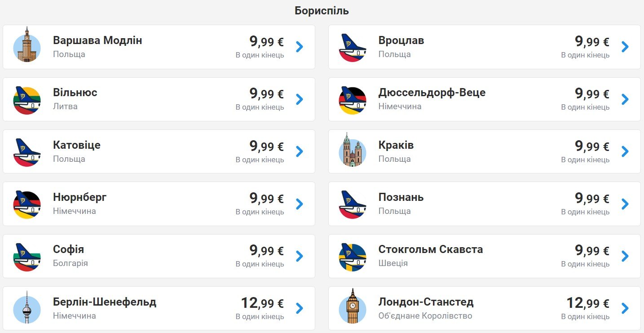
Task: Click the 9,99 € price for Краків
Action: [x=592, y=146]
